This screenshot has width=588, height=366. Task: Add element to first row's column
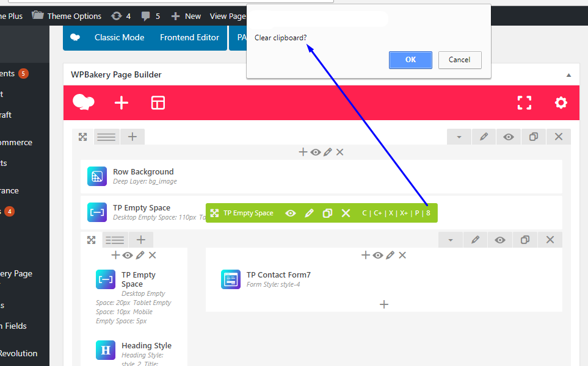[303, 152]
